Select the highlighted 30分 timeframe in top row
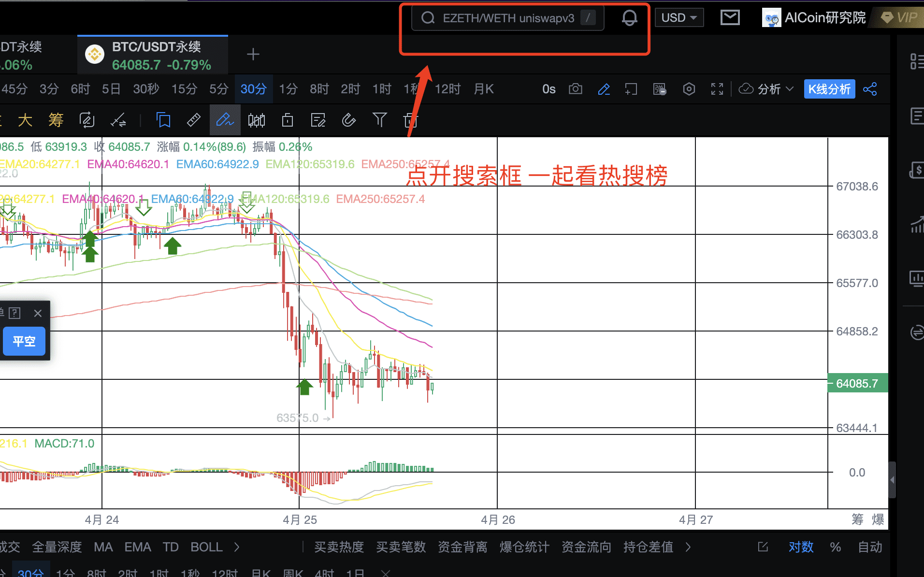 point(254,89)
